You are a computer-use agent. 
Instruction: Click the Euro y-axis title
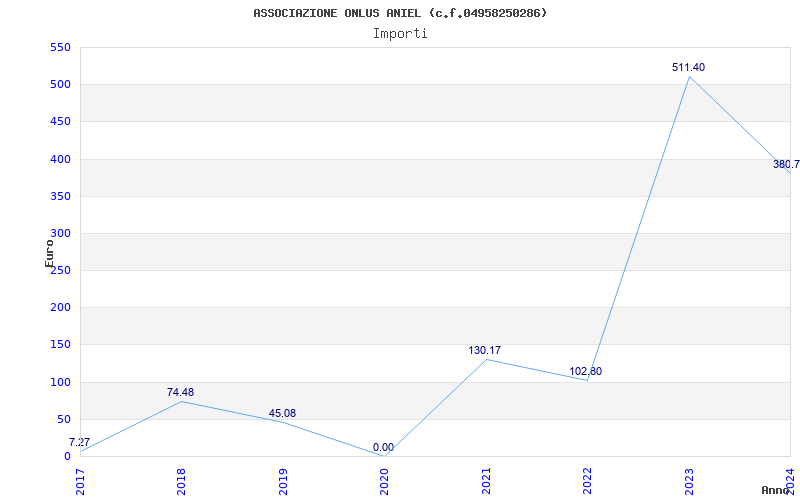(49, 254)
